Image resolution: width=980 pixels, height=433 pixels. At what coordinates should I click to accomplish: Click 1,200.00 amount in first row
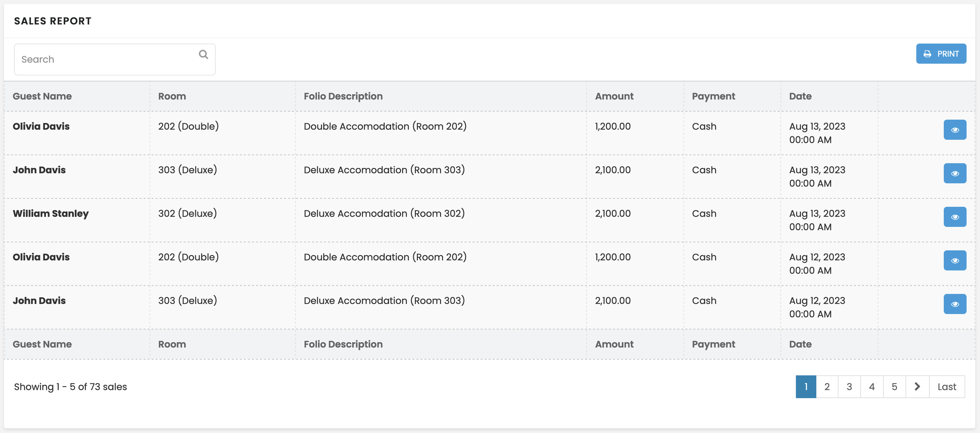[612, 126]
